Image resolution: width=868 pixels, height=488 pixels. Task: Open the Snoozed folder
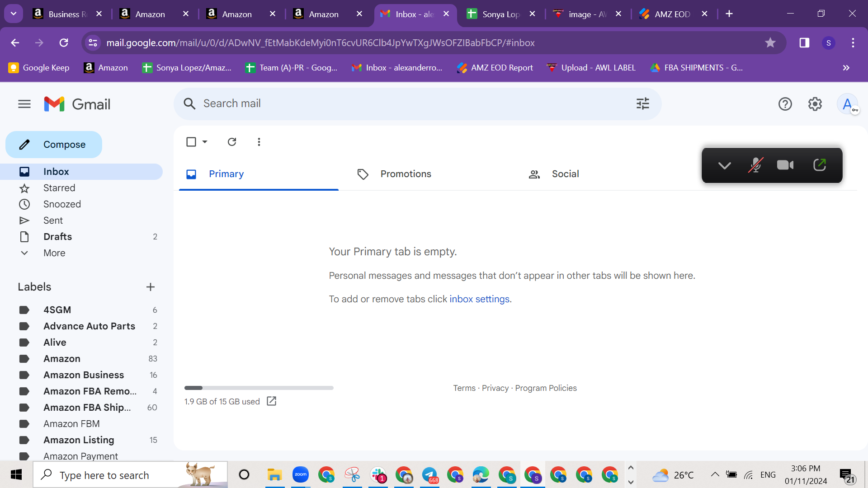(81, 204)
